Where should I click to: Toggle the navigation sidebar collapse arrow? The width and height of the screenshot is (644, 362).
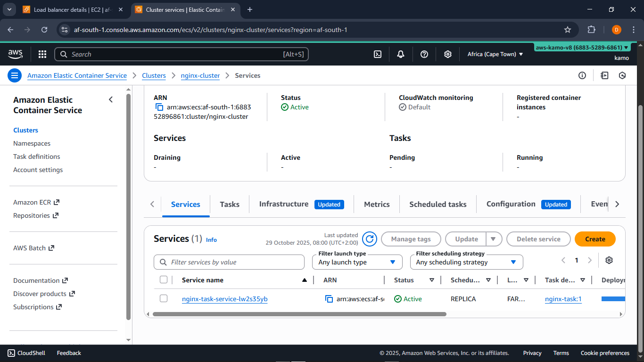111,99
